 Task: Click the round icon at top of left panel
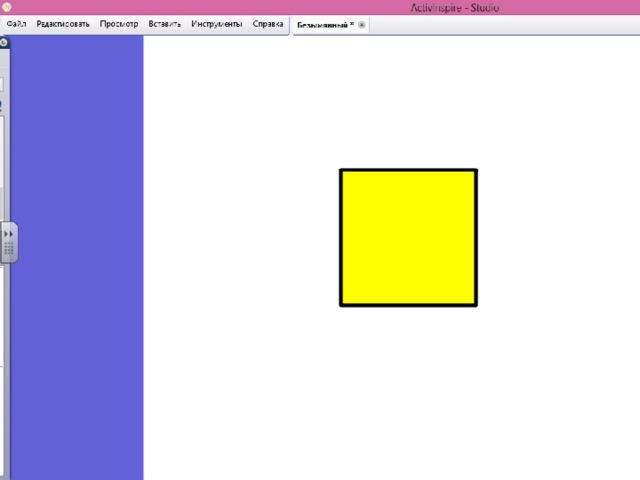4,42
